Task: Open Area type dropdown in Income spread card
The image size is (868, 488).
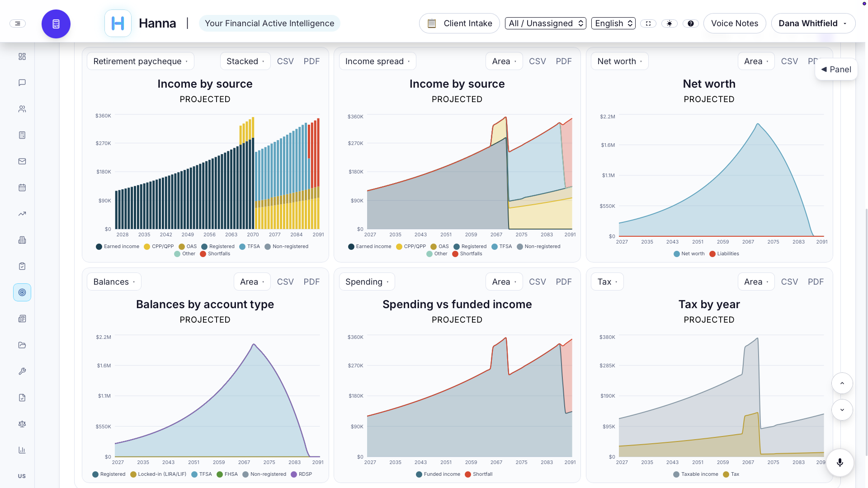Action: [x=505, y=61]
